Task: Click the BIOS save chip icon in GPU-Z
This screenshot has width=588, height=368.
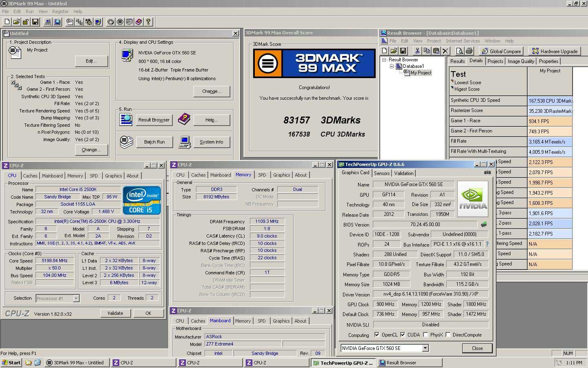Action: (x=484, y=224)
